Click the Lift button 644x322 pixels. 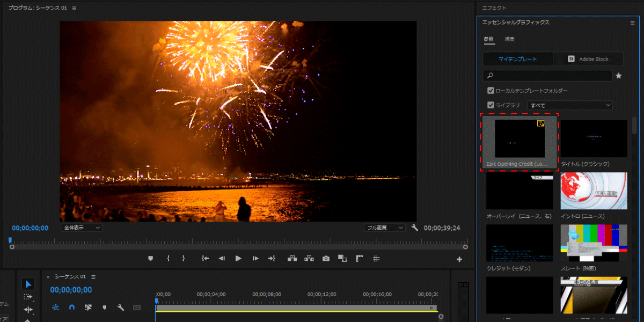[292, 258]
